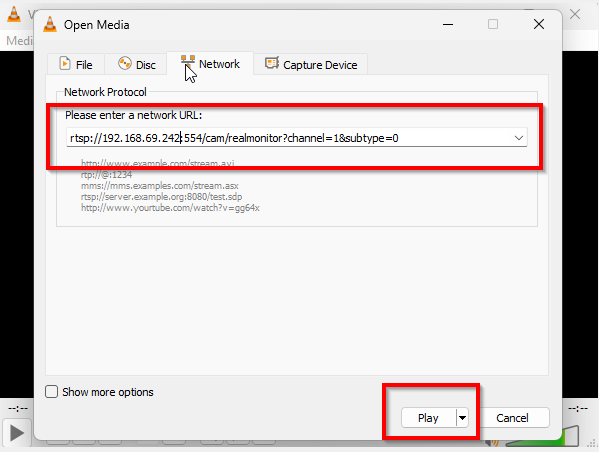Click the yourtube.com/watch example URL text
This screenshot has height=452, width=599.
tap(170, 208)
